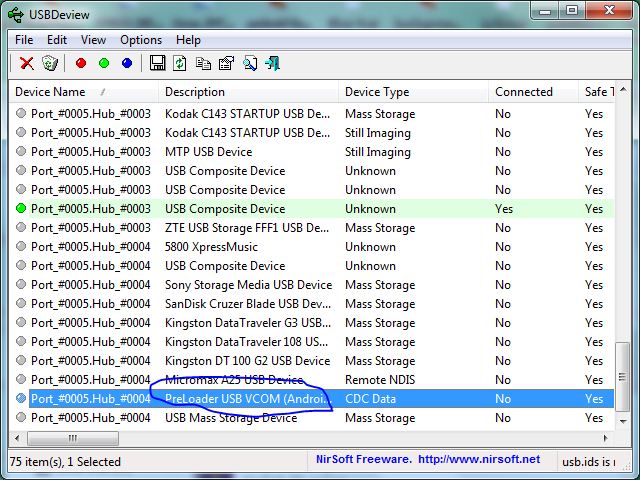Viewport: 640px width, 480px height.
Task: Click gray status icon of ZTE USB Storage row
Action: [21, 227]
